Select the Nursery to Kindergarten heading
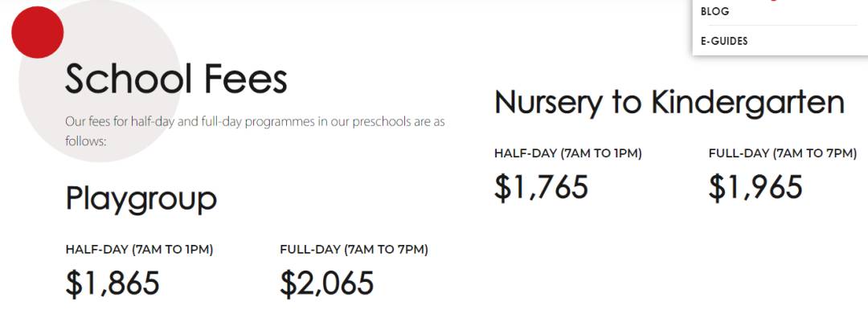868x322 pixels. [669, 103]
